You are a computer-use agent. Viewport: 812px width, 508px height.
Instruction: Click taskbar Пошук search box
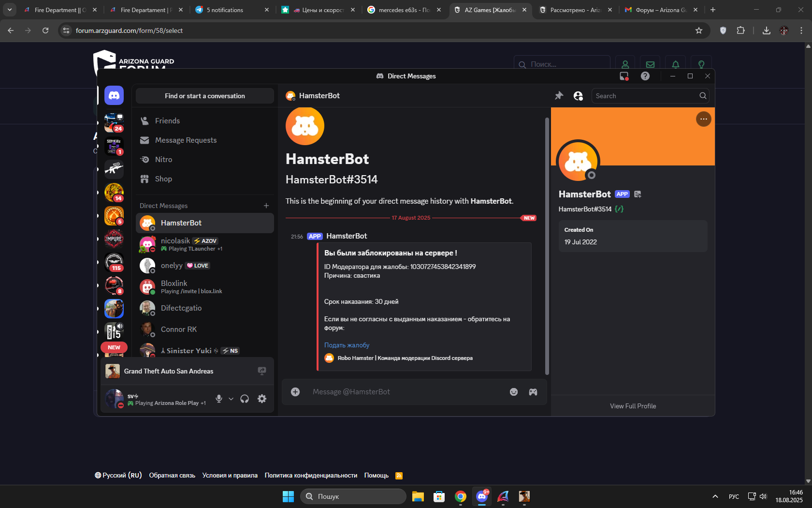(353, 496)
